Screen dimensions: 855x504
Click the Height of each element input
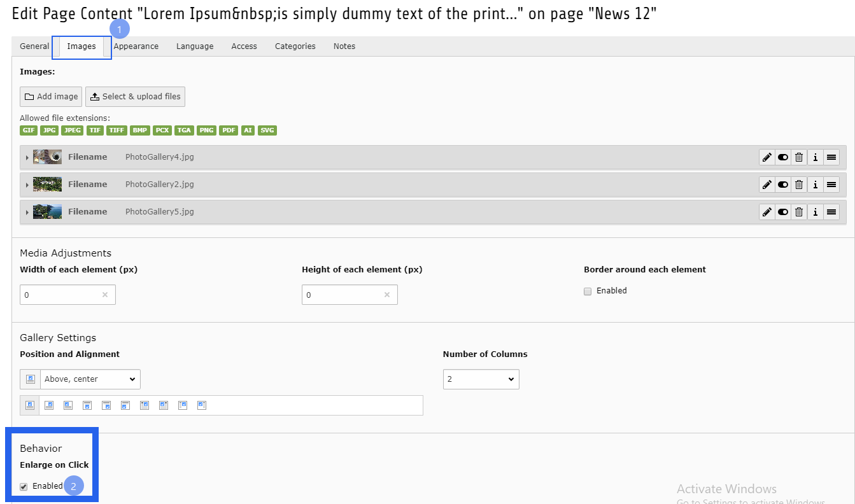(350, 295)
